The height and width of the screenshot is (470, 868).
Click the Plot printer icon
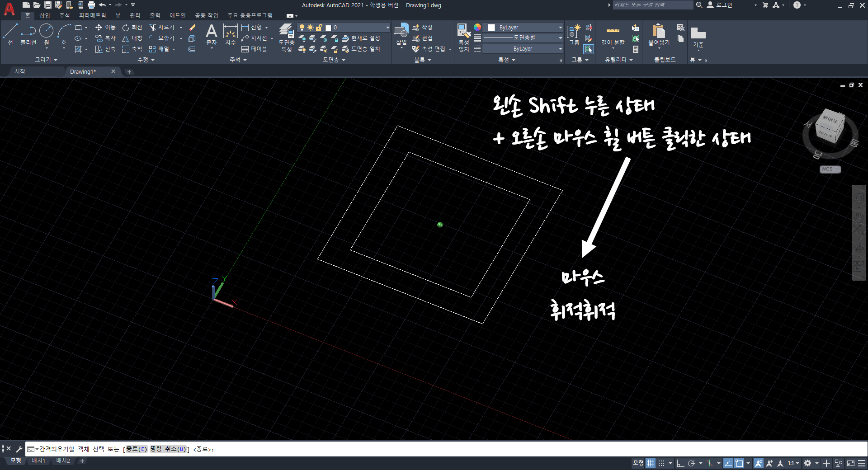[91, 5]
